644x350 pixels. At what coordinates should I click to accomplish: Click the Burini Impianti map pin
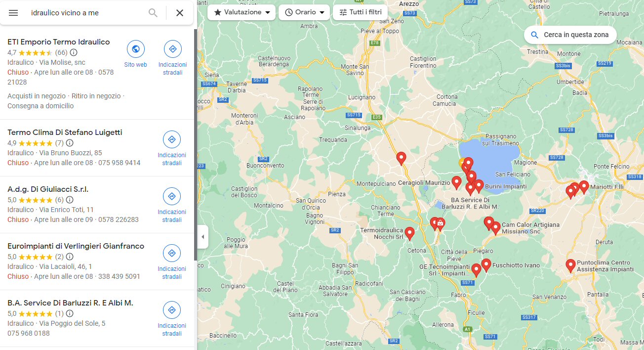(479, 185)
